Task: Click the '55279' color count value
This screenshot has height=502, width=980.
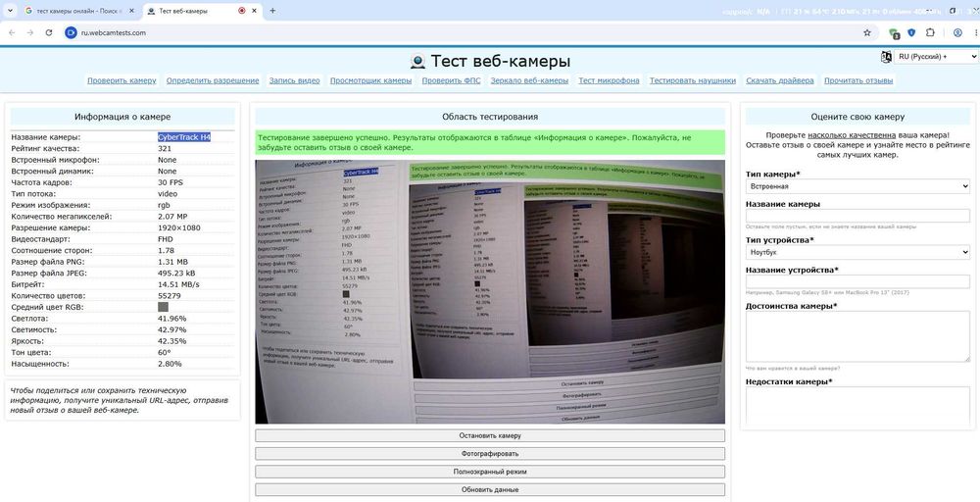Action: point(170,296)
